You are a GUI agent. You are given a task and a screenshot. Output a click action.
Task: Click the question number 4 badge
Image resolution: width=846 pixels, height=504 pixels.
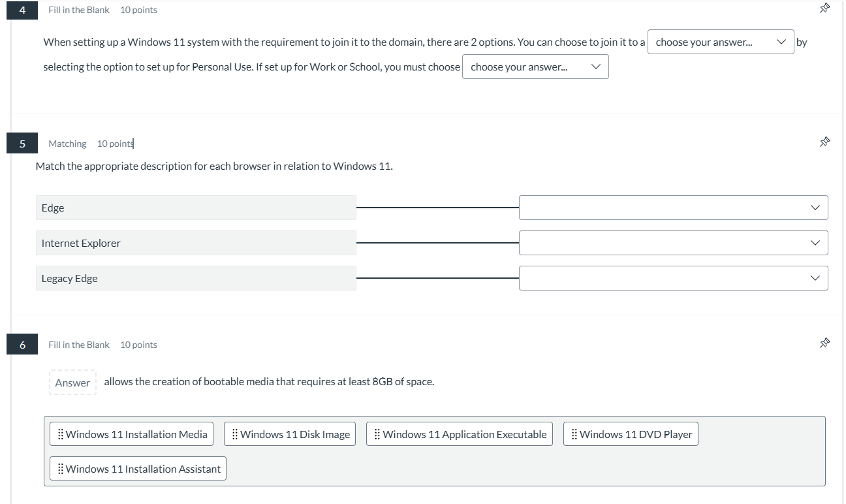22,10
